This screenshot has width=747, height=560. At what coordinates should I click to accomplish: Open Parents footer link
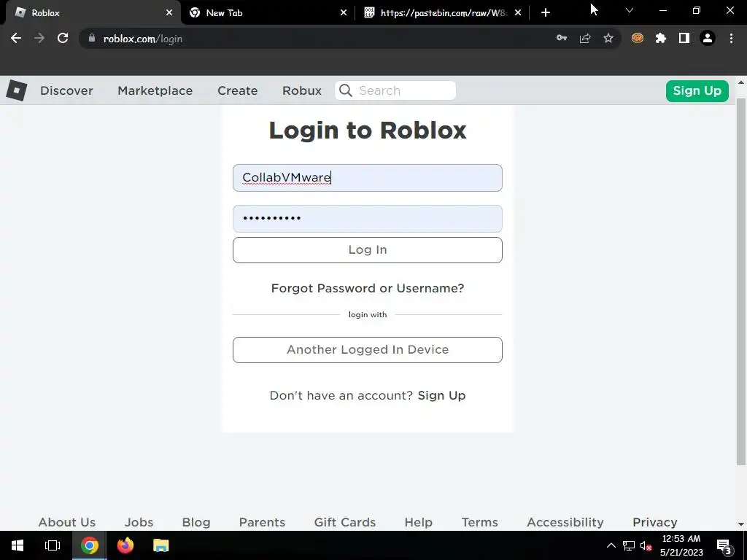262,522
